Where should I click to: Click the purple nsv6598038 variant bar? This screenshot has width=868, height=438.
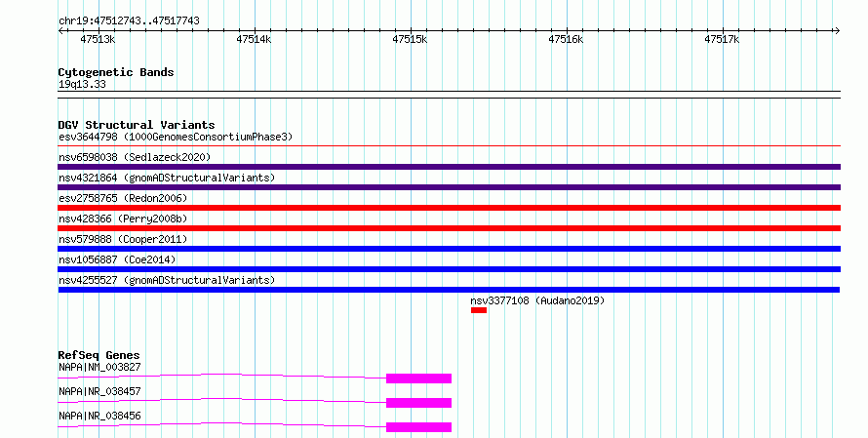point(449,167)
